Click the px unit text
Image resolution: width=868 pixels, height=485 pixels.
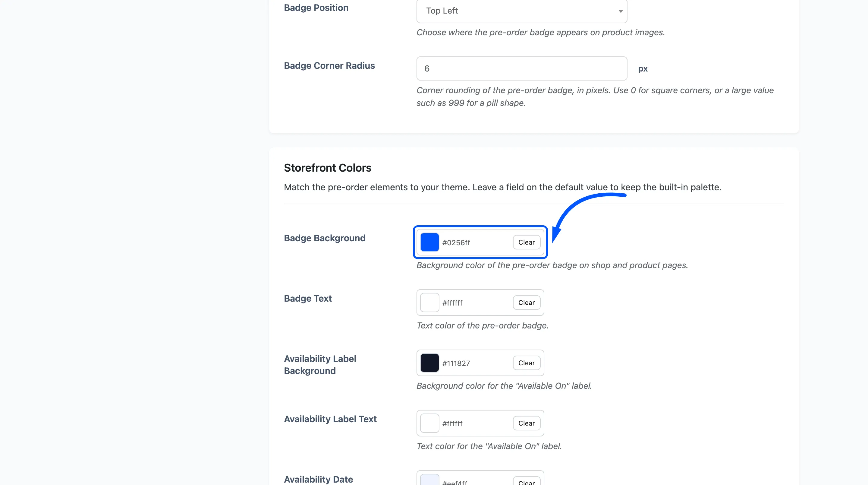(643, 69)
